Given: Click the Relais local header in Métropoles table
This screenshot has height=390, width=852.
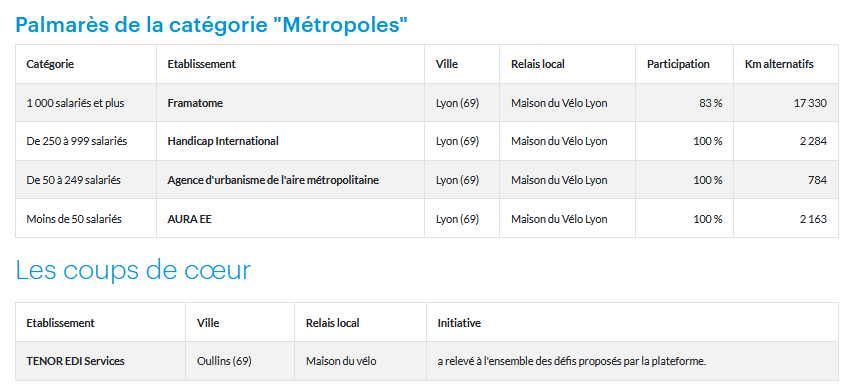Looking at the screenshot, I should tap(538, 64).
